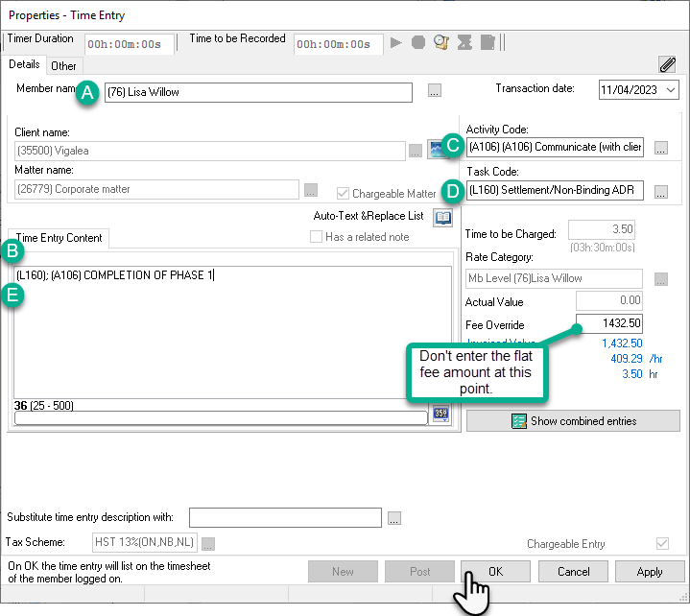Browse Activity Code with its ellipsis button
690x616 pixels.
(660, 148)
